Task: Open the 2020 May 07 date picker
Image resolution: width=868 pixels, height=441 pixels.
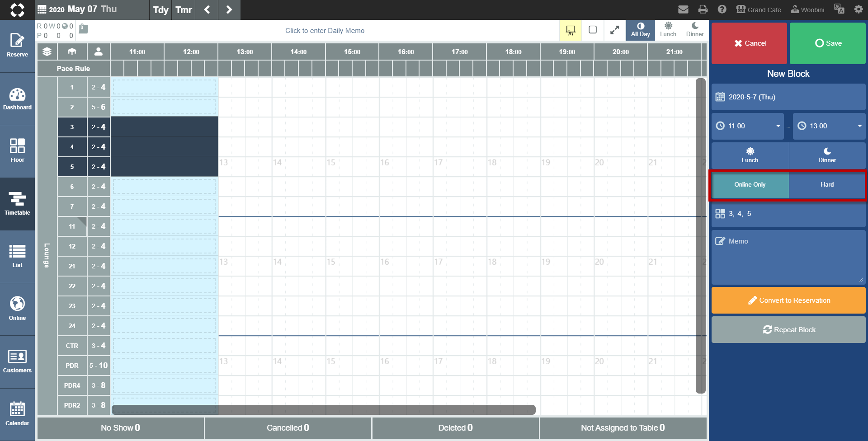Action: point(77,9)
